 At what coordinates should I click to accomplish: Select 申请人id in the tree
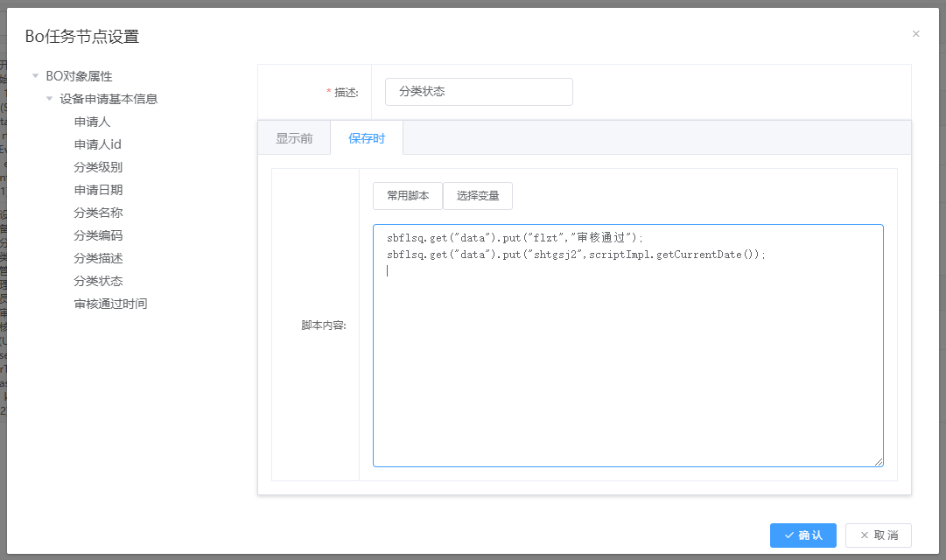pos(97,144)
